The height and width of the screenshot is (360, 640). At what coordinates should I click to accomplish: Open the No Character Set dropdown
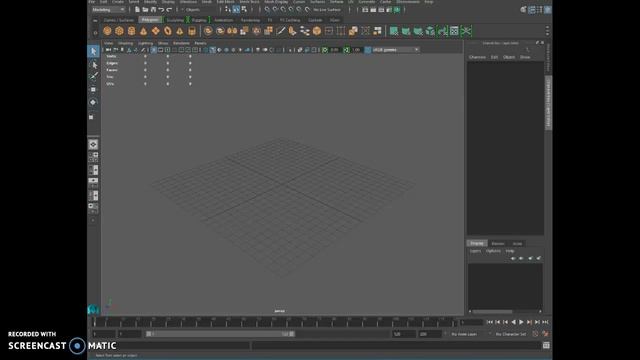click(510, 334)
